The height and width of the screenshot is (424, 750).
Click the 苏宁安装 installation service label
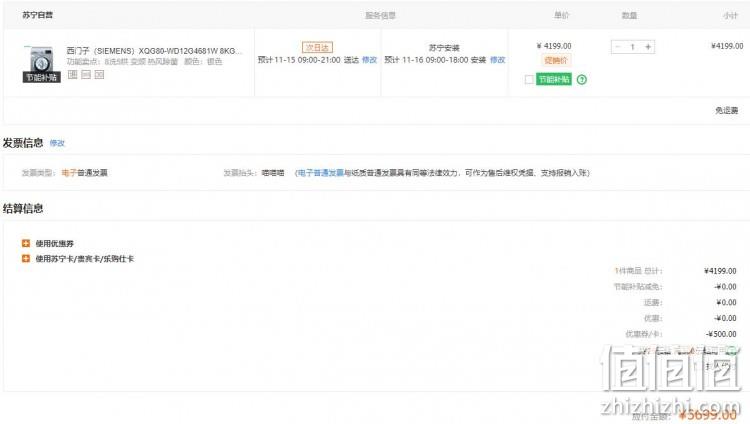pos(444,48)
